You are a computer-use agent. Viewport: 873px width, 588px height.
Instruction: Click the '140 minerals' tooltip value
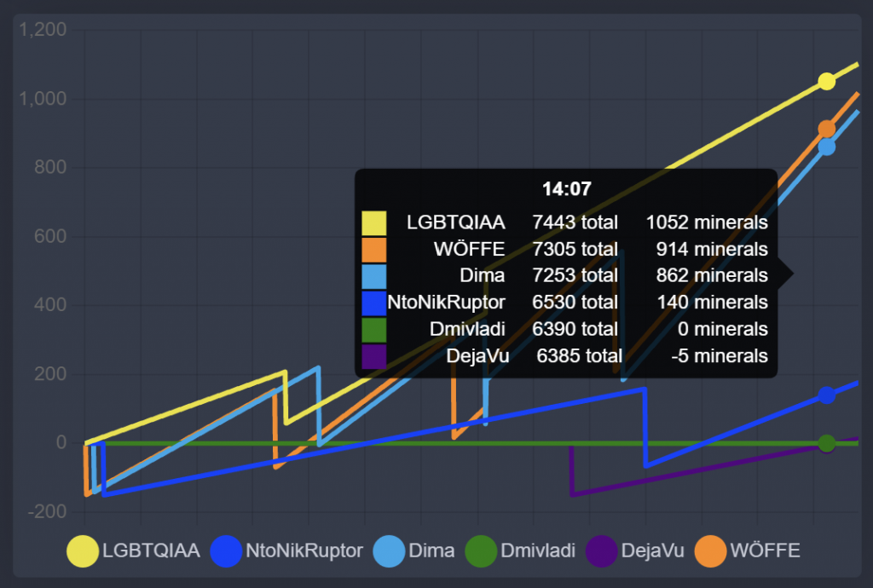pos(712,302)
